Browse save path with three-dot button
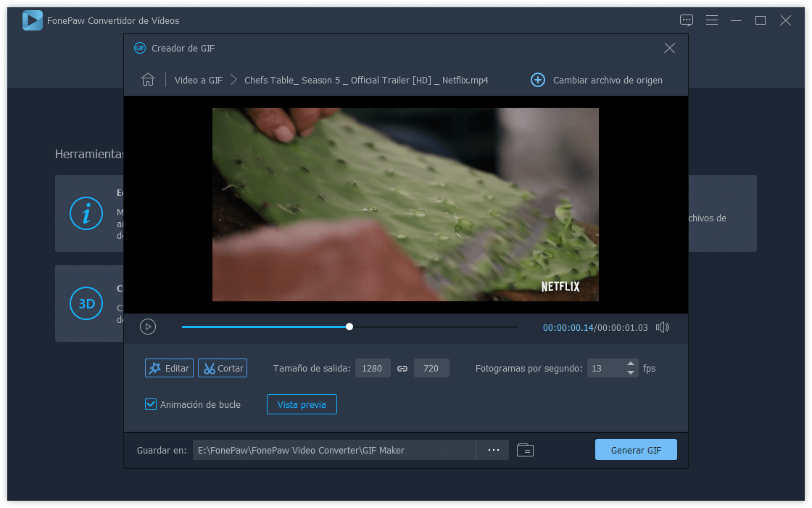This screenshot has width=812, height=508. click(494, 450)
